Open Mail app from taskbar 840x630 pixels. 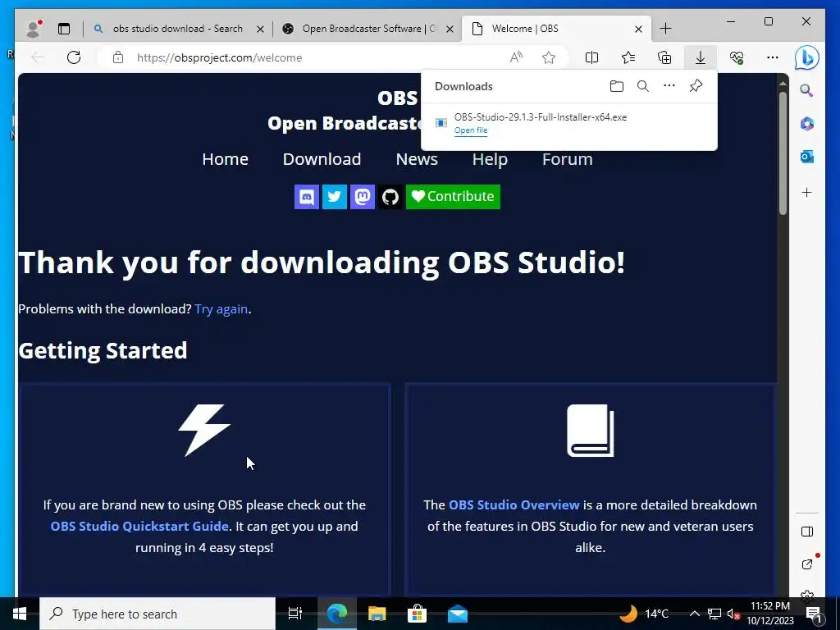[x=458, y=614]
